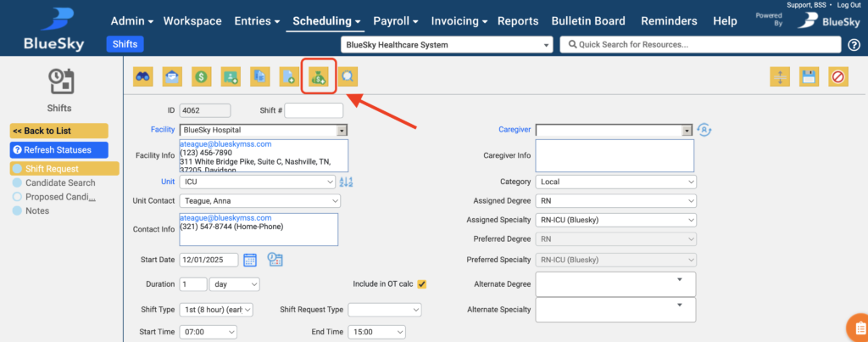Click the highlighted money bag icon

pos(318,78)
